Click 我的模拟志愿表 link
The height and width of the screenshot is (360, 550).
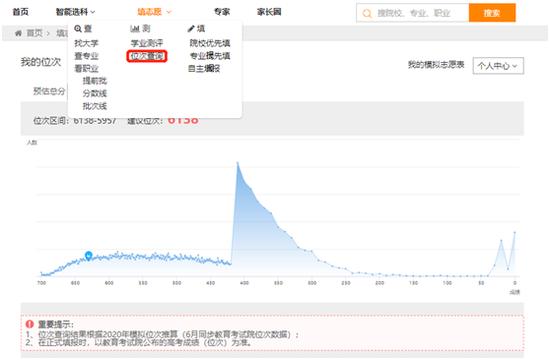(x=436, y=65)
